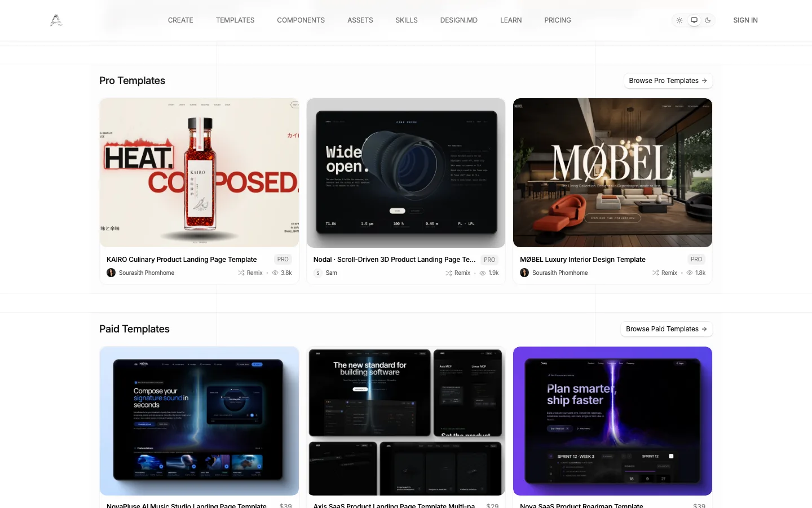Click Remix shuffle icon on Nodal card
This screenshot has width=812, height=508.
click(449, 273)
